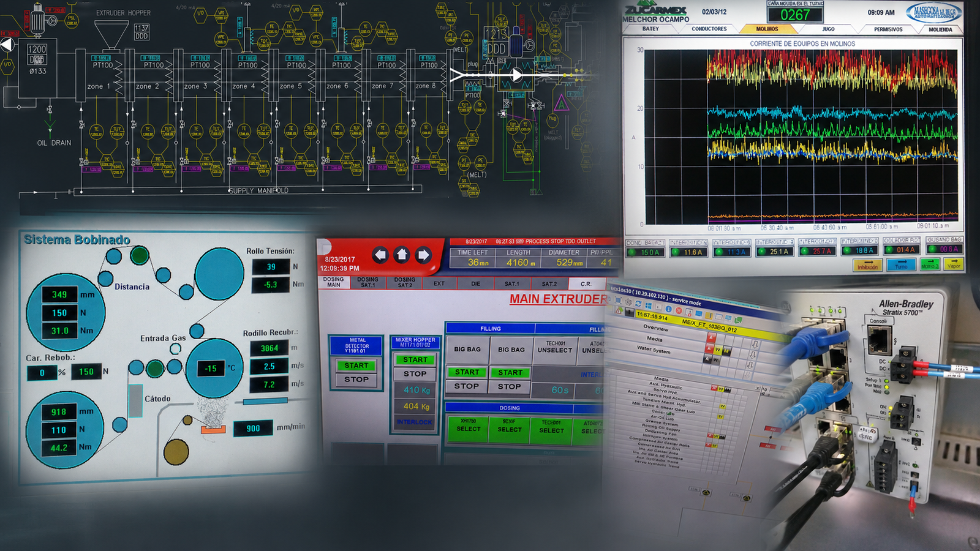Click the 15.0 A current indicator light
Viewport: 980px width, 551px height.
click(x=633, y=252)
